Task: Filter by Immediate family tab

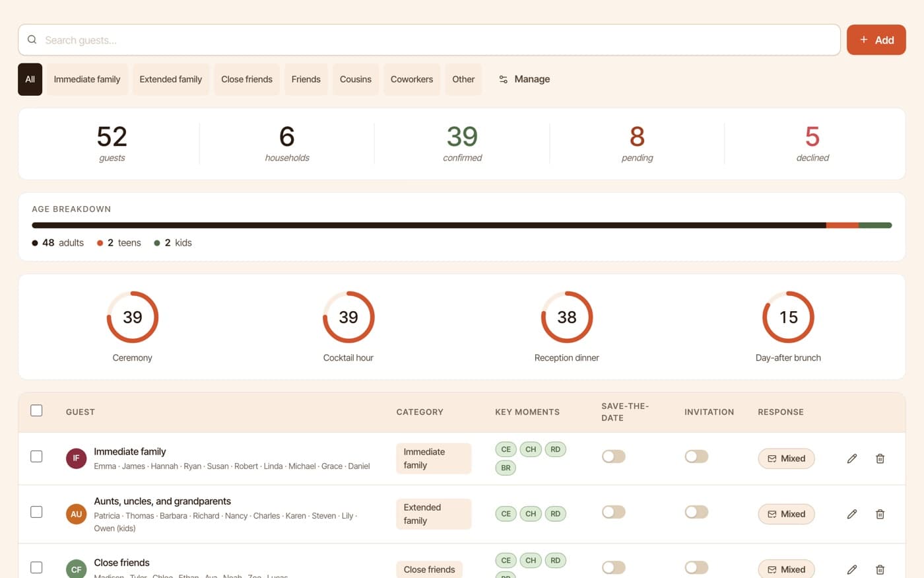Action: (x=87, y=79)
